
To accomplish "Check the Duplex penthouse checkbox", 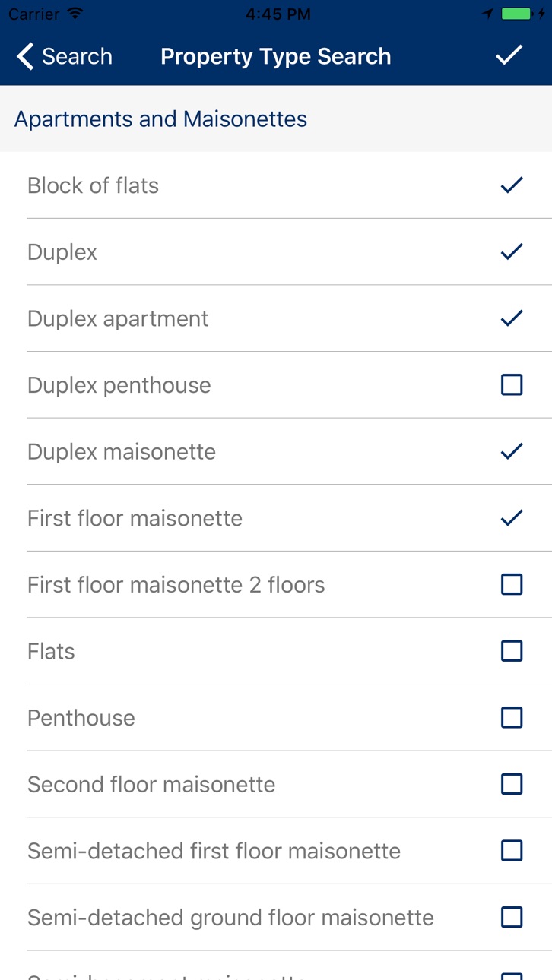I will point(512,385).
